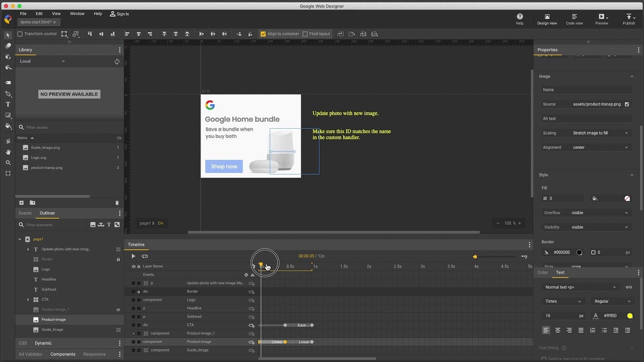
Task: Unlock the Border layer in Outliner
Action: click(118, 259)
